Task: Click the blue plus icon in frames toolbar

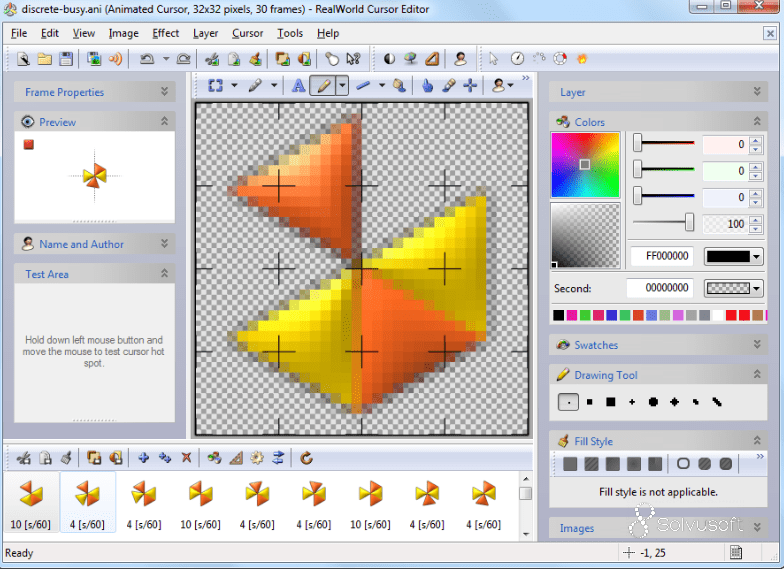Action: click(144, 458)
